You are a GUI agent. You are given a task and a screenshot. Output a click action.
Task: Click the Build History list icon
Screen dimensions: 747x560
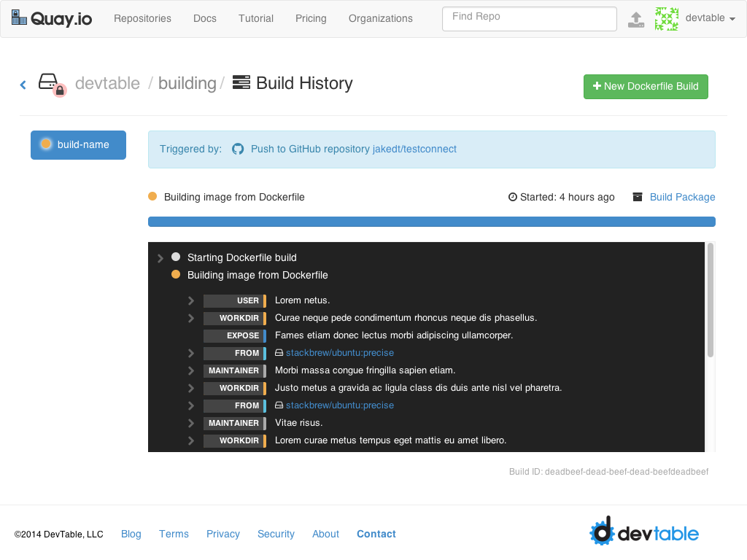241,82
